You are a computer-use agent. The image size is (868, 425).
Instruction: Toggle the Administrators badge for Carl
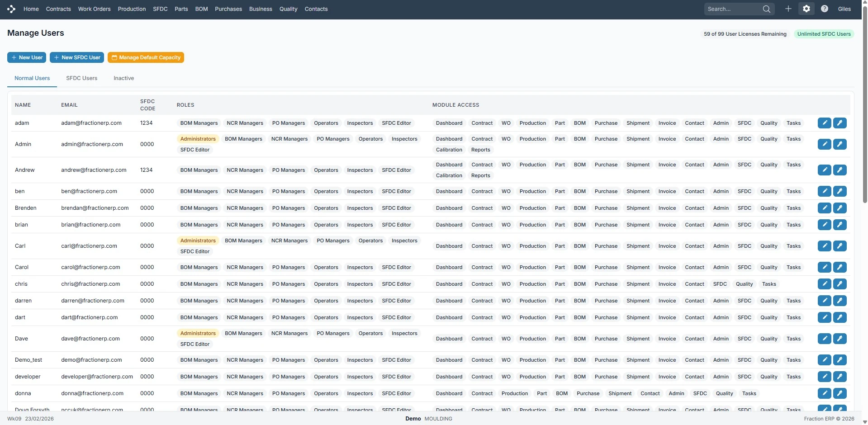pyautogui.click(x=198, y=240)
